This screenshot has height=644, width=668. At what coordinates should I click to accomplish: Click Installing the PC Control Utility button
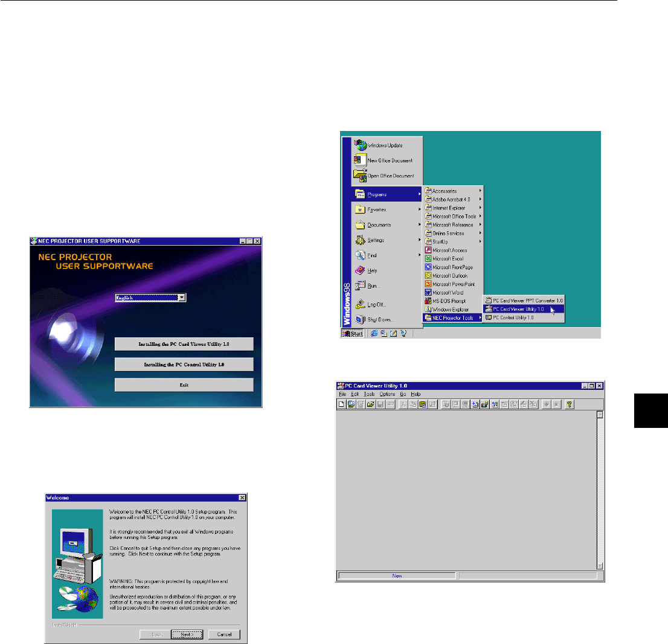(184, 365)
